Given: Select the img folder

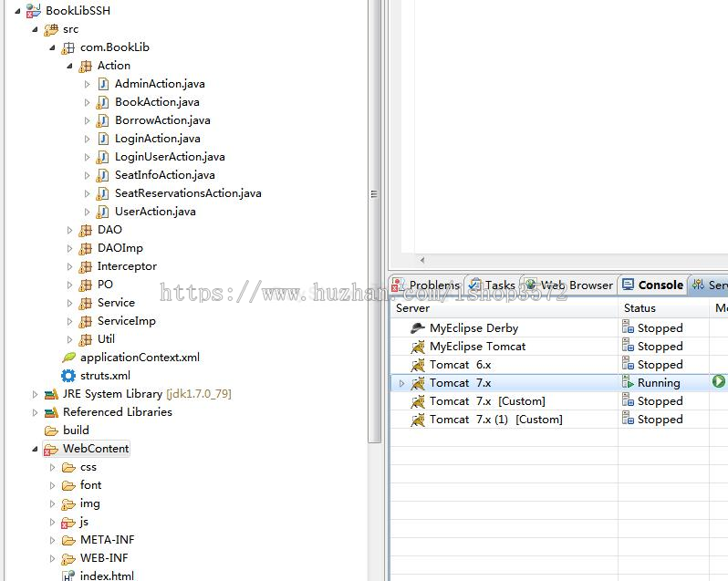Looking at the screenshot, I should (89, 503).
